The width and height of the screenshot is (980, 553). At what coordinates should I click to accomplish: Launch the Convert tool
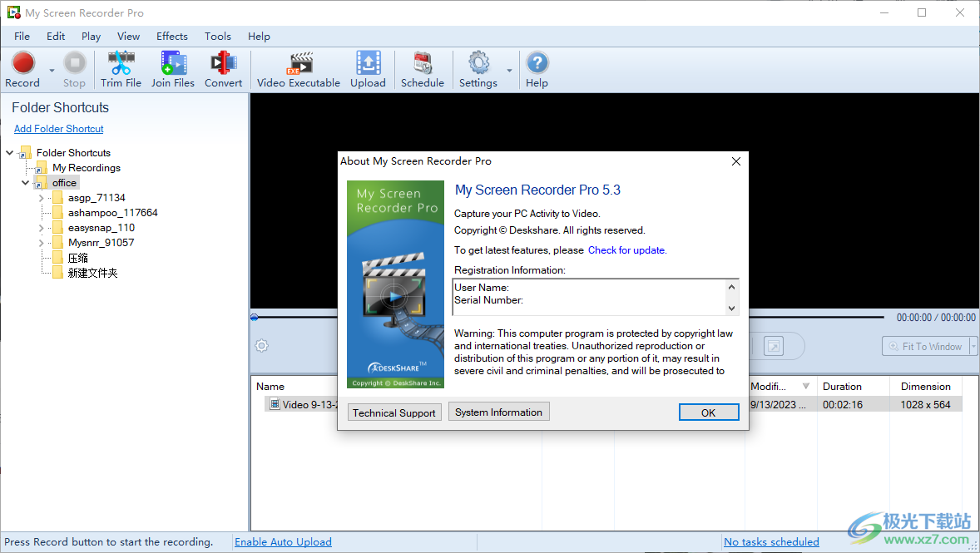coord(223,69)
